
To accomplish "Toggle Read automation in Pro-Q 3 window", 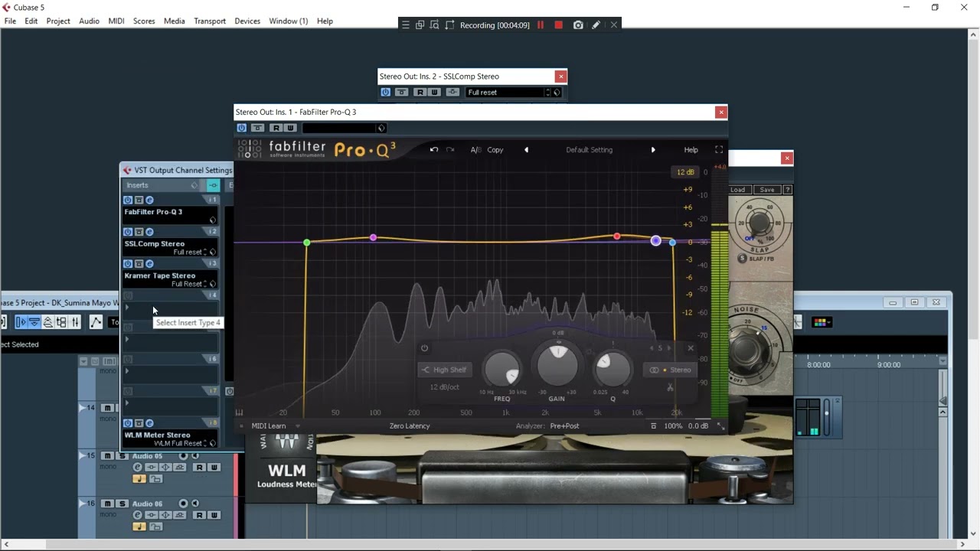I will [276, 128].
